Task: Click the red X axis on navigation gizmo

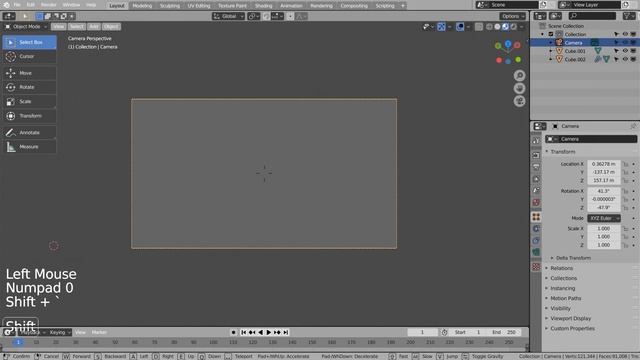Action: click(x=517, y=45)
